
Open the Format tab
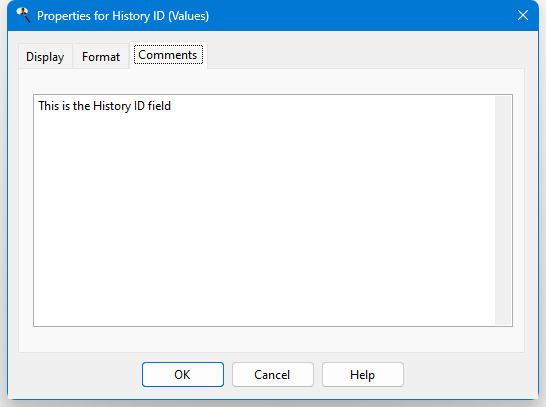(x=101, y=56)
